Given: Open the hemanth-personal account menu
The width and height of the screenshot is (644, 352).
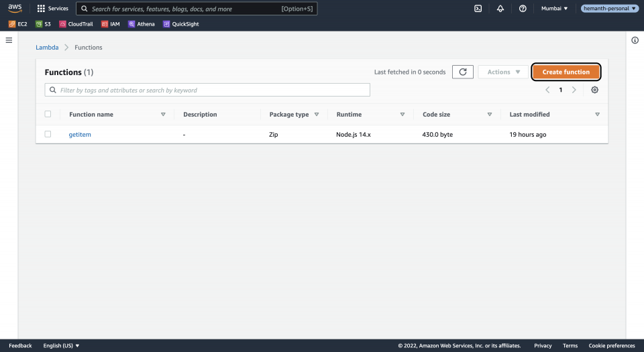Looking at the screenshot, I should pyautogui.click(x=609, y=9).
